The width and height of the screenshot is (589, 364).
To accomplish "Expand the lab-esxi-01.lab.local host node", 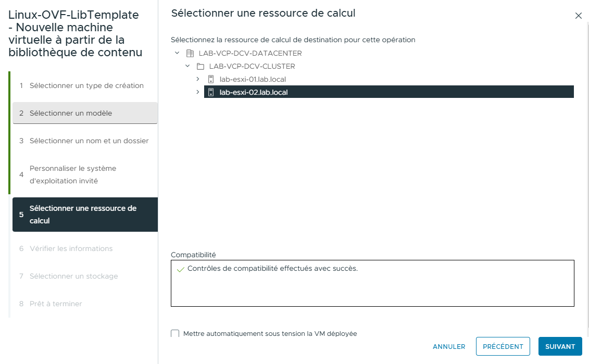I will click(x=198, y=79).
